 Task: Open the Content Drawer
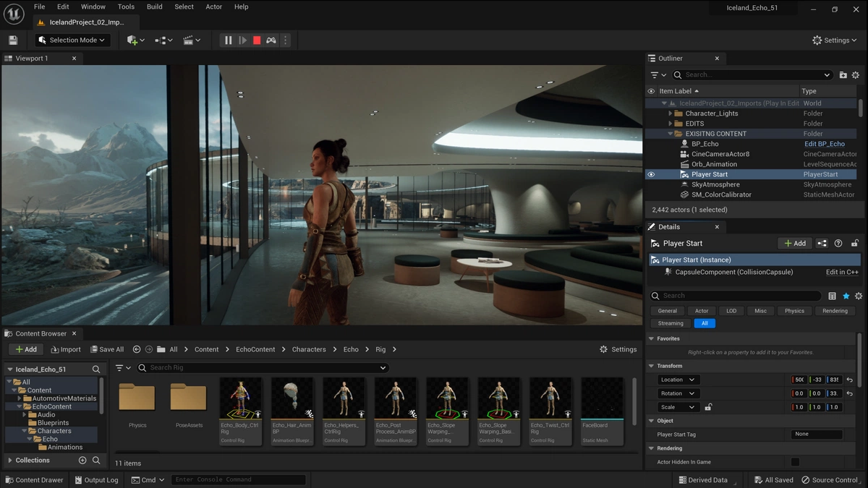coord(35,480)
